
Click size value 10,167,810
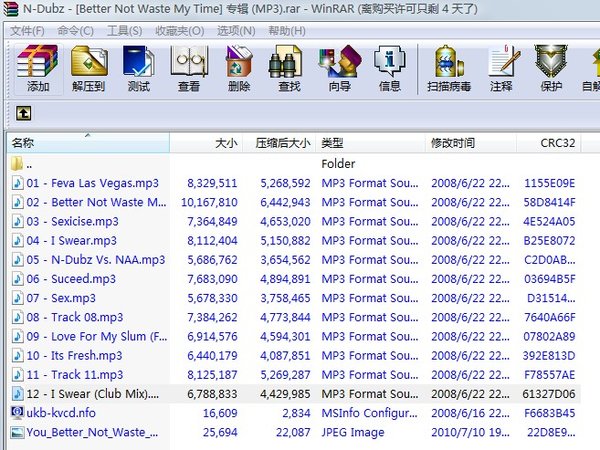click(209, 202)
